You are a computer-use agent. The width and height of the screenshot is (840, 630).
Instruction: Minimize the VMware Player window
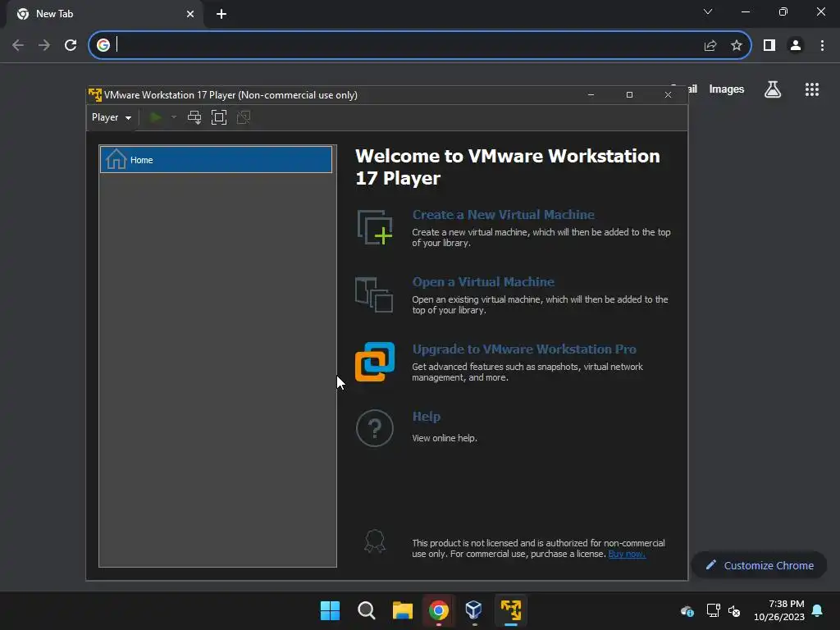click(x=591, y=95)
